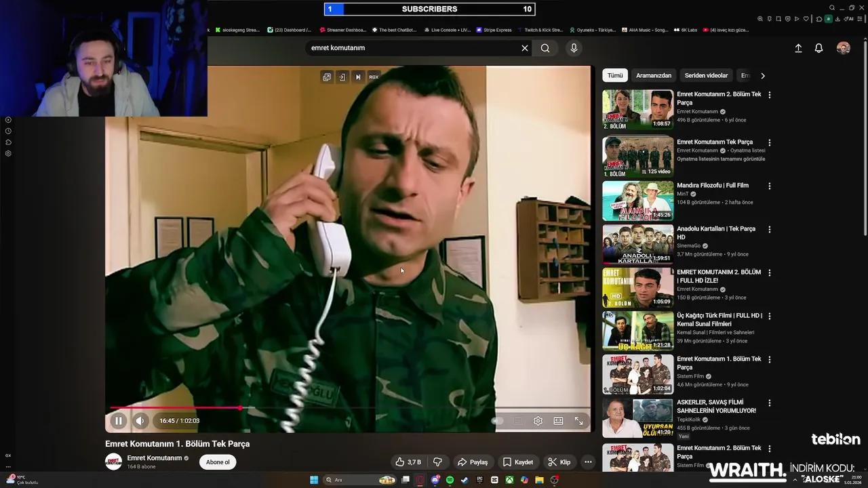This screenshot has width=868, height=488.
Task: Open the Paylaş share dialog
Action: coord(473,462)
